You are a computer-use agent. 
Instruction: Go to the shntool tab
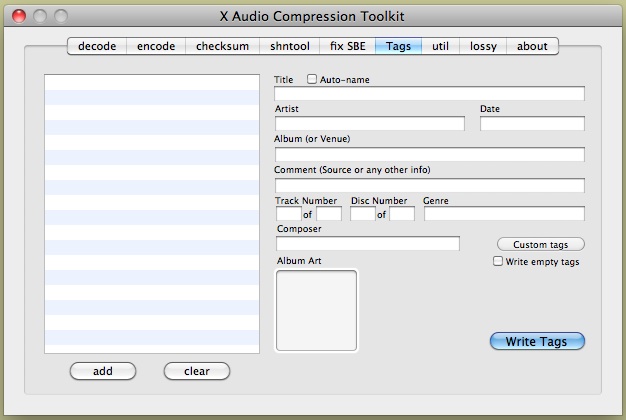(290, 46)
